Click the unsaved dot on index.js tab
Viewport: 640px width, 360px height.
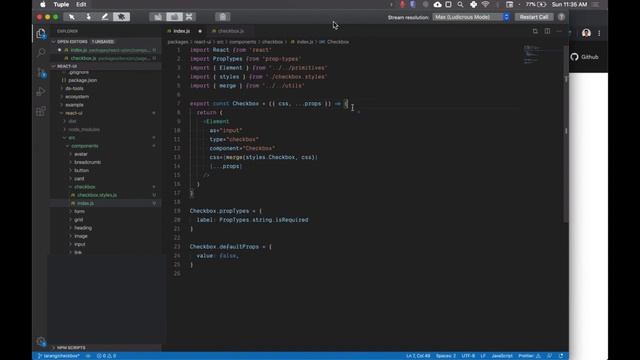click(200, 31)
